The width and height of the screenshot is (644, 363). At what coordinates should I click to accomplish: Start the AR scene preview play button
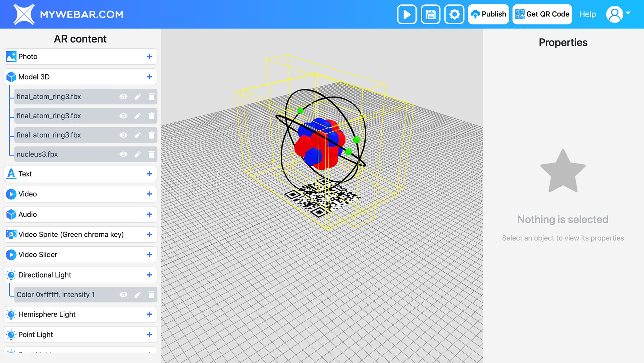click(x=407, y=14)
